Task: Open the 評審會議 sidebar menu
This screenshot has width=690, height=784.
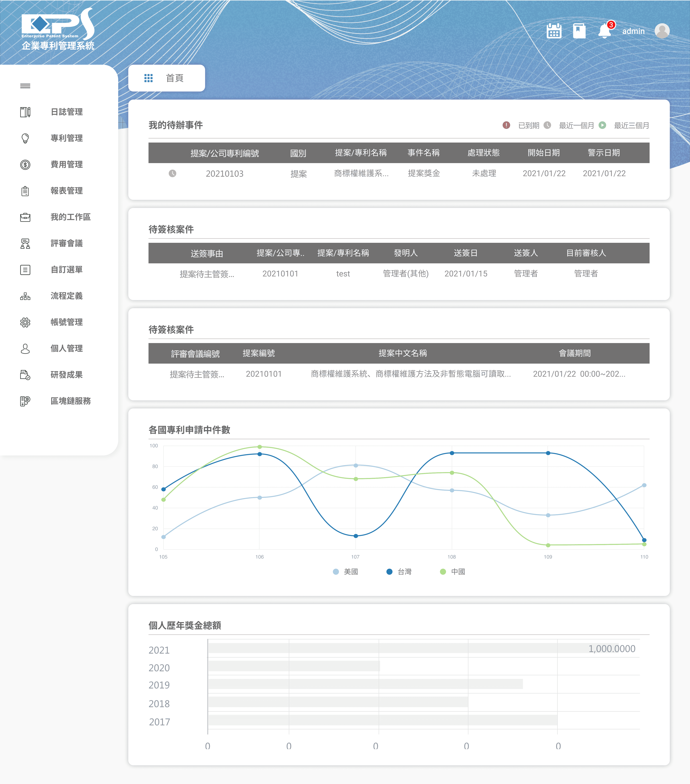Action: (67, 243)
